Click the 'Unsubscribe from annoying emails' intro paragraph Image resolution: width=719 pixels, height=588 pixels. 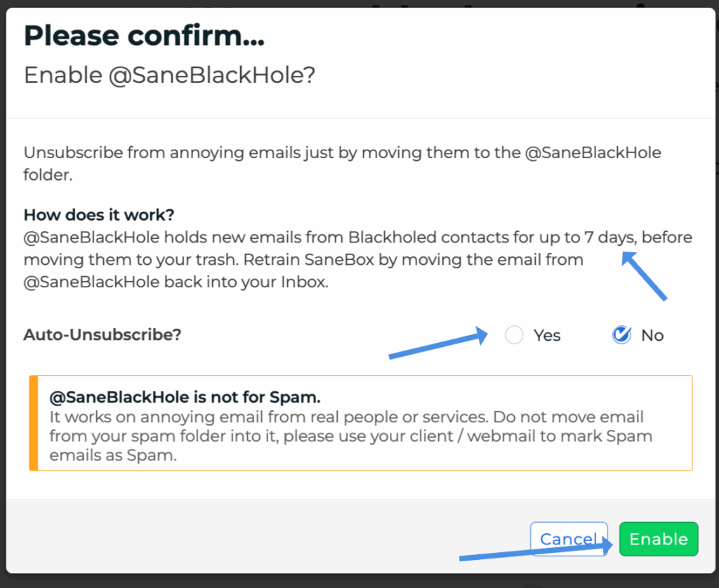point(342,152)
